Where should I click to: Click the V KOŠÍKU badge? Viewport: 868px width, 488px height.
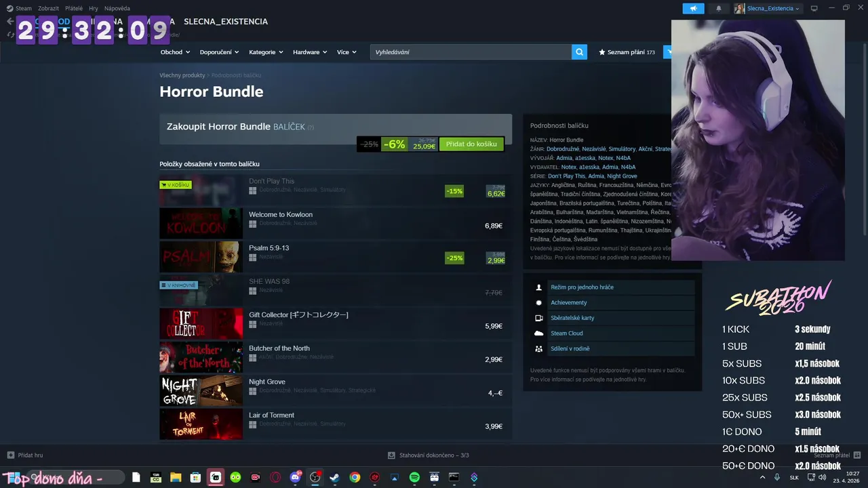(176, 184)
